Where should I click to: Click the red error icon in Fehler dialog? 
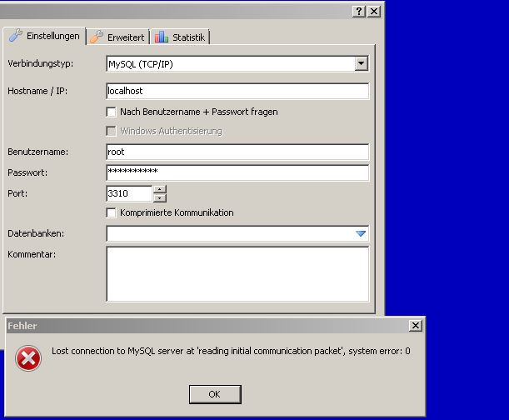coord(28,358)
